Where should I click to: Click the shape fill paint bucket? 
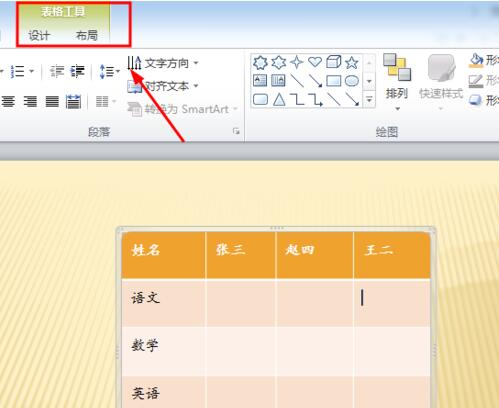click(x=476, y=60)
